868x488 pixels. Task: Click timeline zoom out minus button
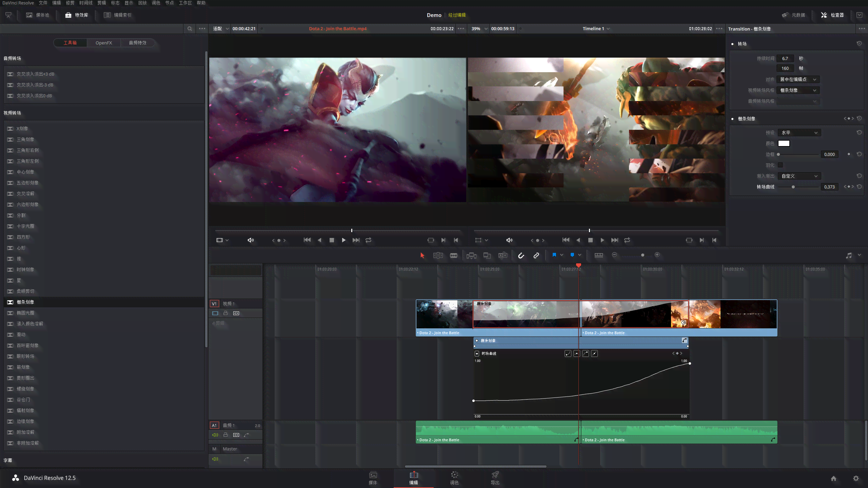[x=614, y=255]
